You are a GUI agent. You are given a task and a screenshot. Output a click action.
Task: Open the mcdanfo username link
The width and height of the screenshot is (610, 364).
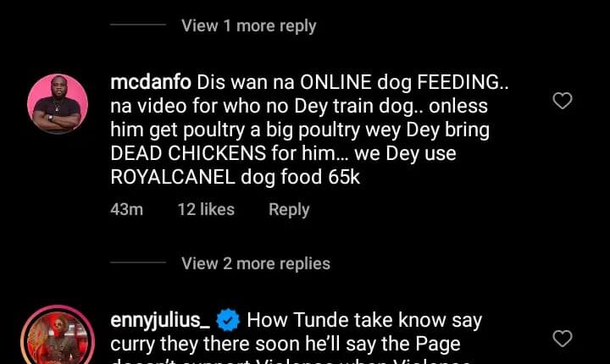pos(151,82)
